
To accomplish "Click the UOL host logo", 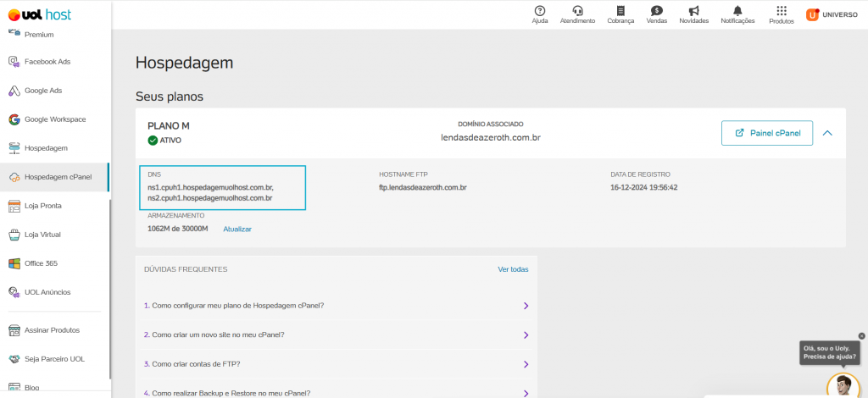I will (x=40, y=15).
